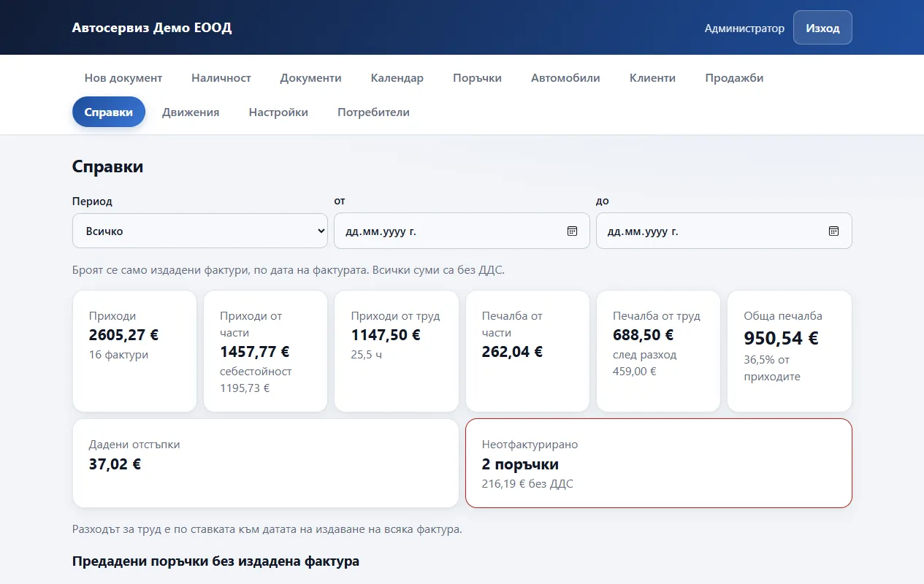Screen dimensions: 924x584
Task: Go to the Движения tab
Action: tap(191, 112)
